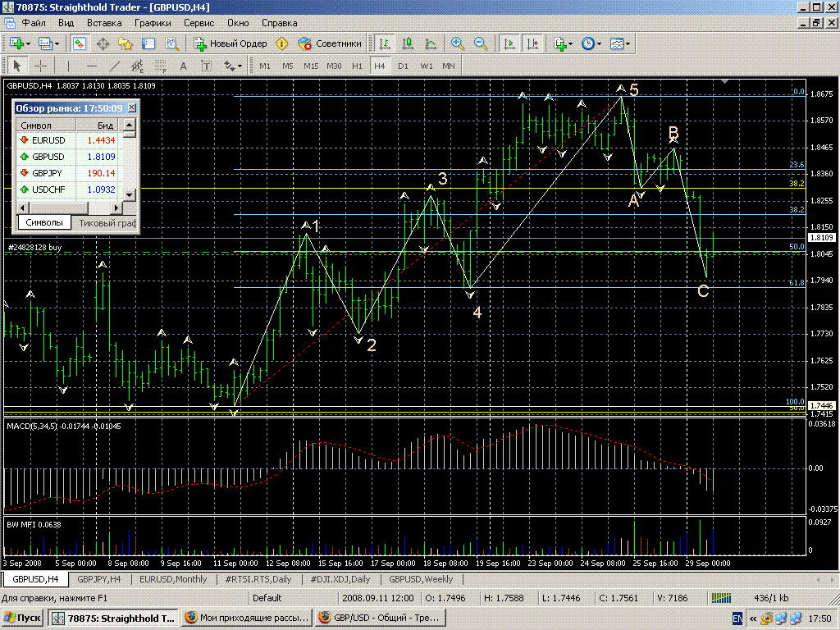
Task: Open the Templates dropdown arrow
Action: tap(628, 44)
